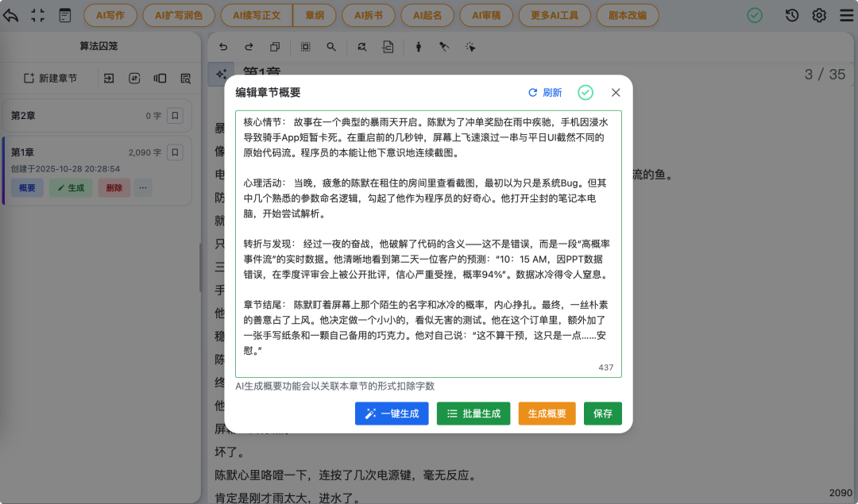Click the character/person icon in the toolbar
The width and height of the screenshot is (858, 504).
click(x=417, y=47)
